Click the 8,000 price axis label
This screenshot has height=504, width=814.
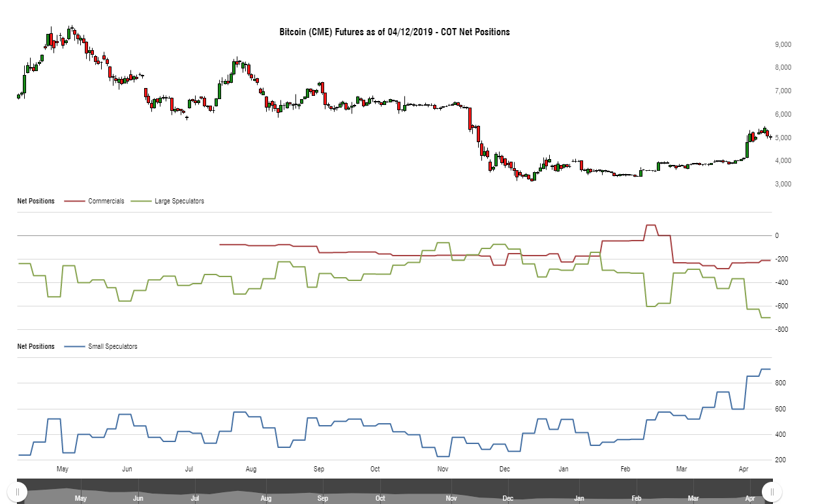[783, 68]
